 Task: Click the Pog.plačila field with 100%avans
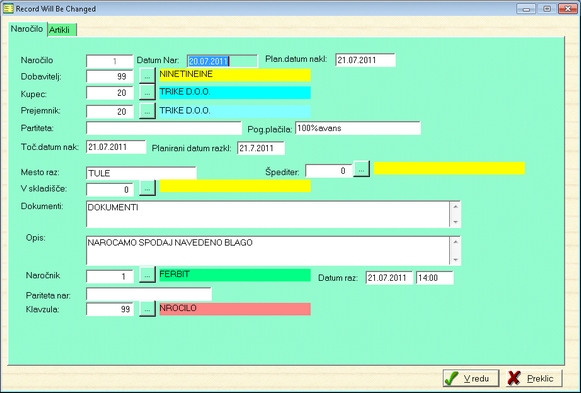pos(358,128)
